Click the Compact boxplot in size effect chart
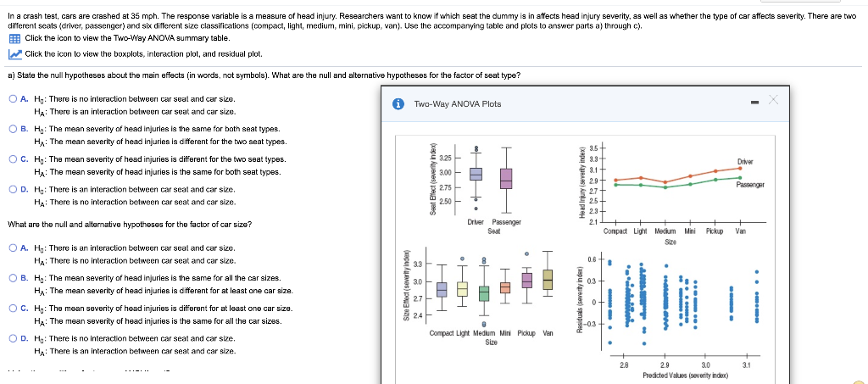Screen dimensions: 868x384 point(442,290)
